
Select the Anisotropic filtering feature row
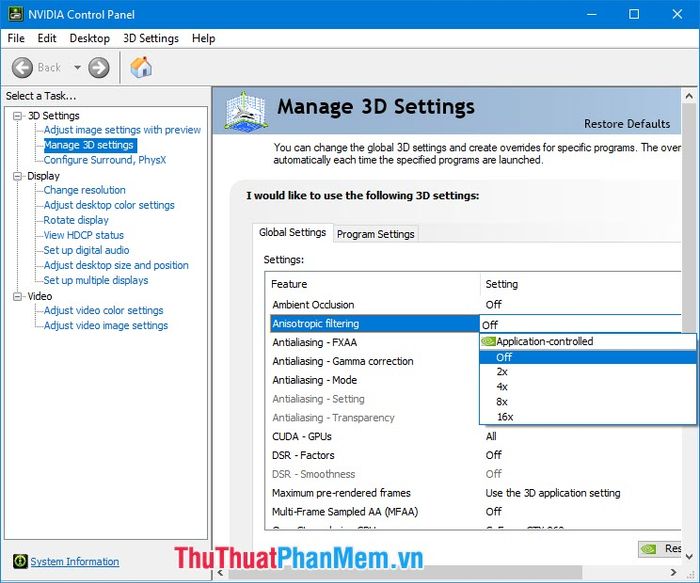coord(375,324)
